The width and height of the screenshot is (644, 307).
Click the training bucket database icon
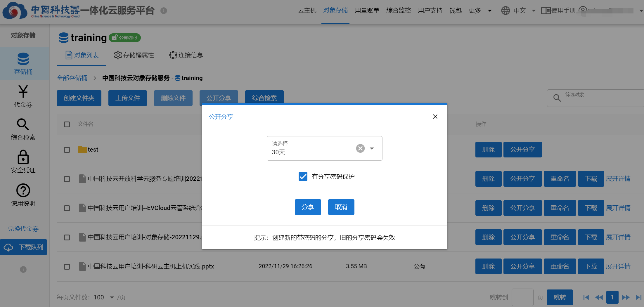coord(64,38)
